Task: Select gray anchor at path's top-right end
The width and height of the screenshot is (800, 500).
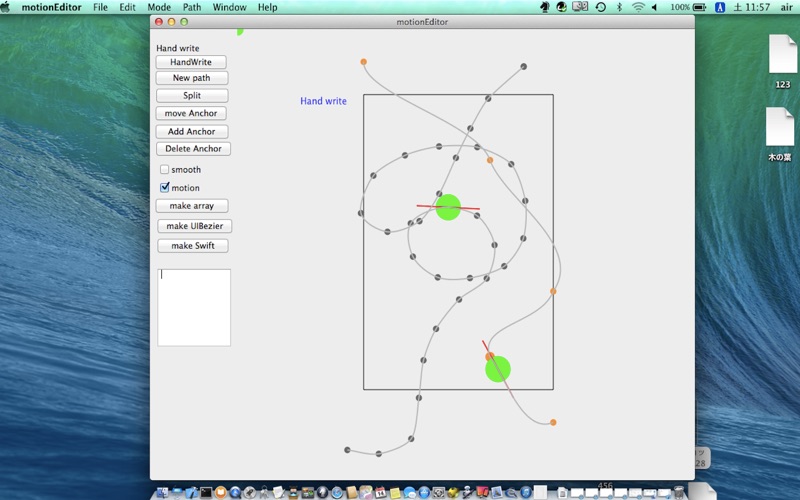Action: (523, 66)
